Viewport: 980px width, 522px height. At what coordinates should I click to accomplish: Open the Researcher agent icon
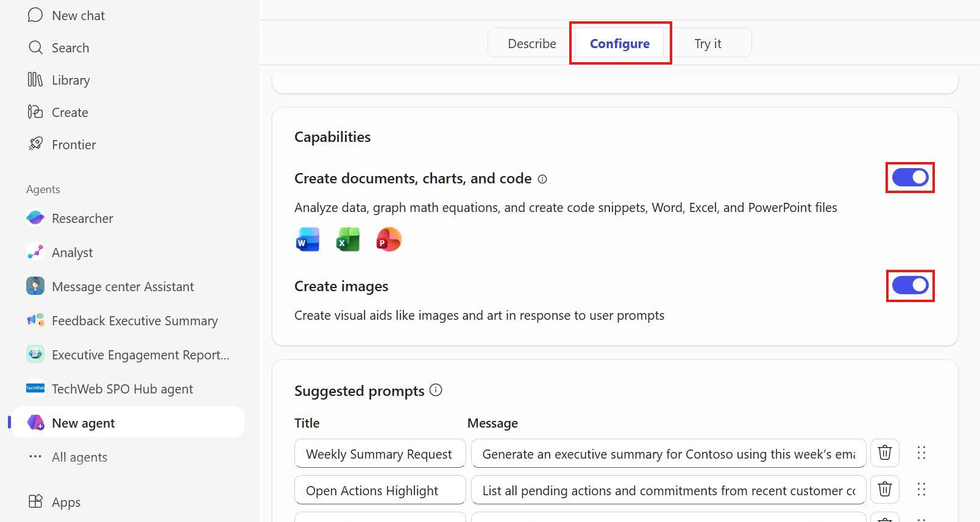coord(35,218)
